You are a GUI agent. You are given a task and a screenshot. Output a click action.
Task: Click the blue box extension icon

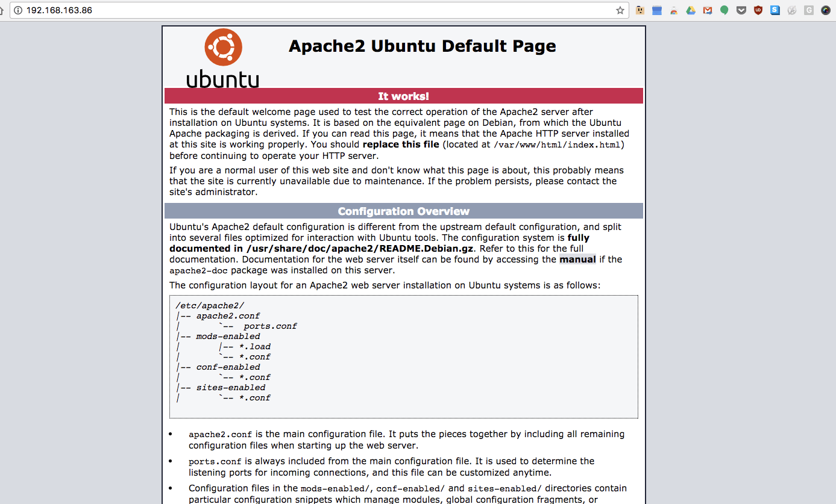(657, 10)
